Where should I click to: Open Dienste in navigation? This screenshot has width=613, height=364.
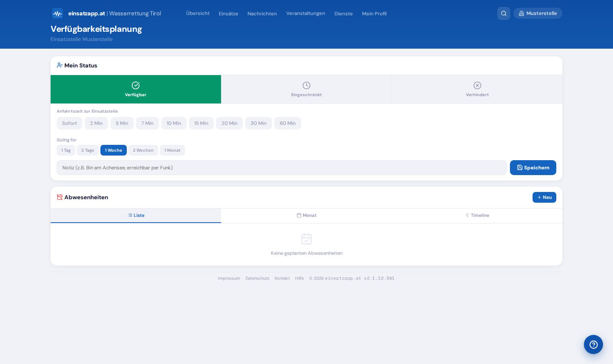pyautogui.click(x=344, y=13)
